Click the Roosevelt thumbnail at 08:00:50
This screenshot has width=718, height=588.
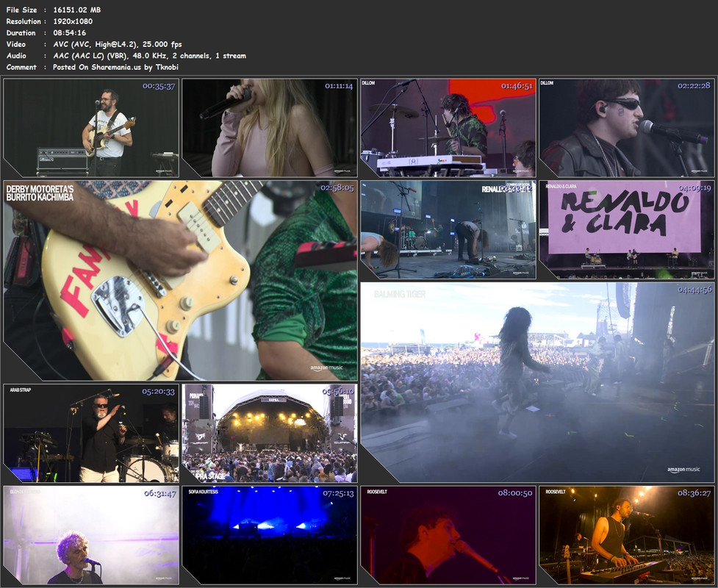448,535
